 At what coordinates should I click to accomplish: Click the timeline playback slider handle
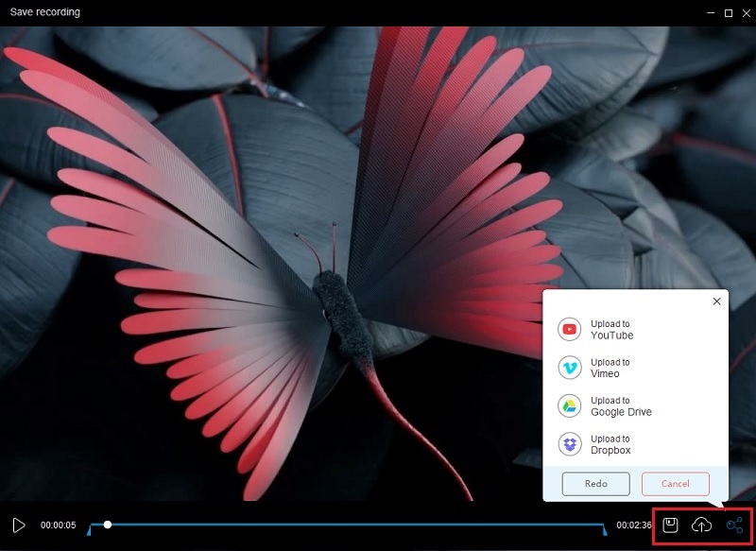point(108,523)
